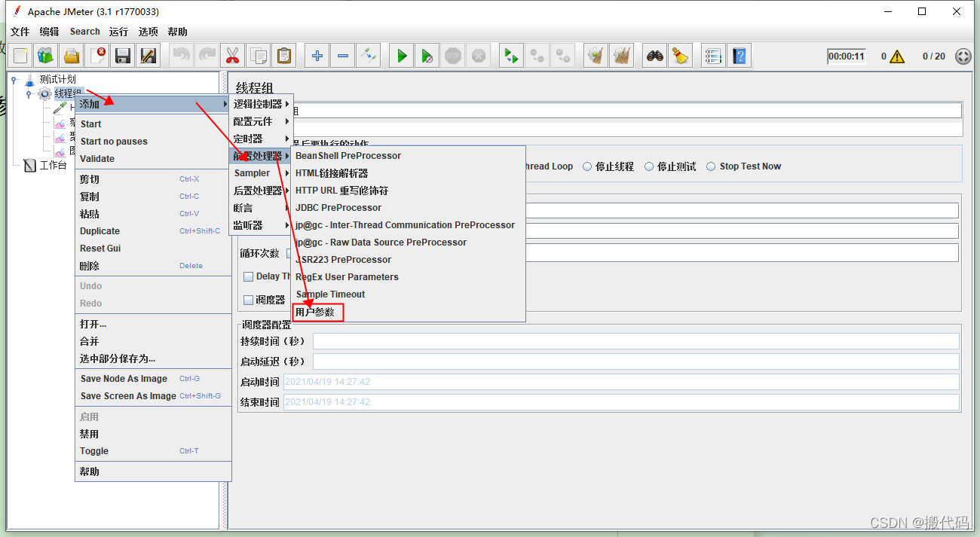Click the Shutdown toolbar icon
The width and height of the screenshot is (980, 537).
point(479,56)
